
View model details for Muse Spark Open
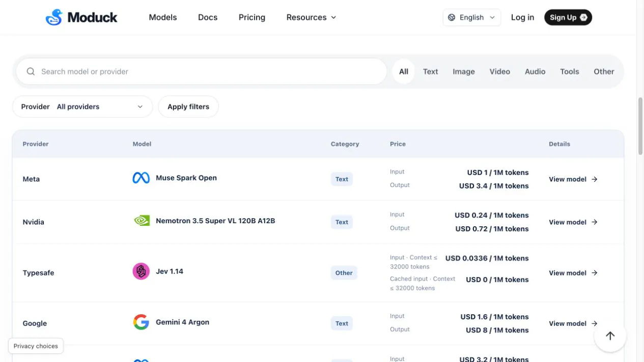pyautogui.click(x=573, y=179)
